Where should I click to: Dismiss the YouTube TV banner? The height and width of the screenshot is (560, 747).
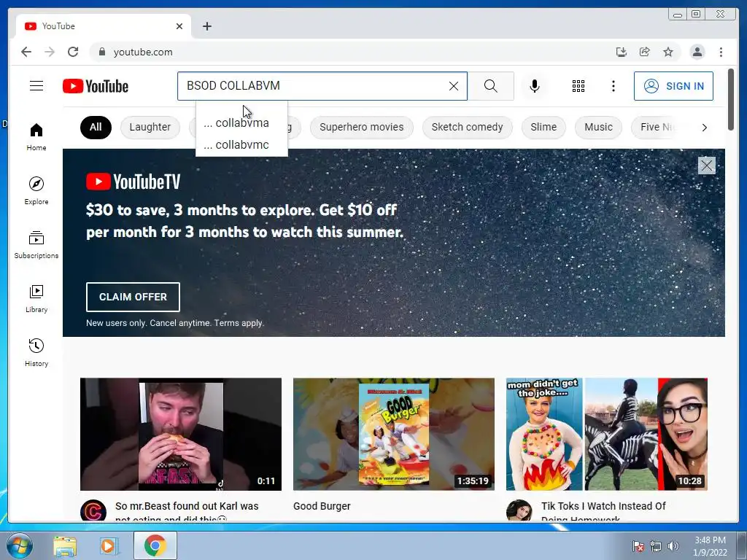pos(706,166)
